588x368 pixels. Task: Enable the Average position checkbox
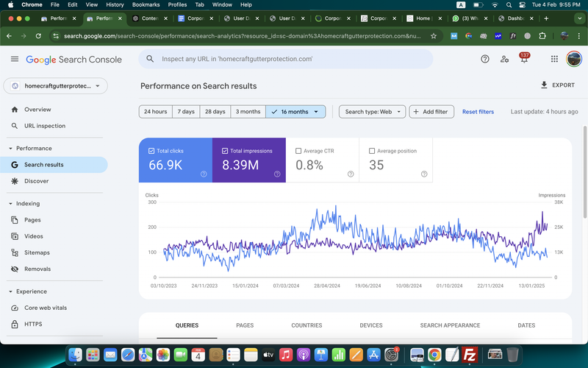tap(372, 151)
